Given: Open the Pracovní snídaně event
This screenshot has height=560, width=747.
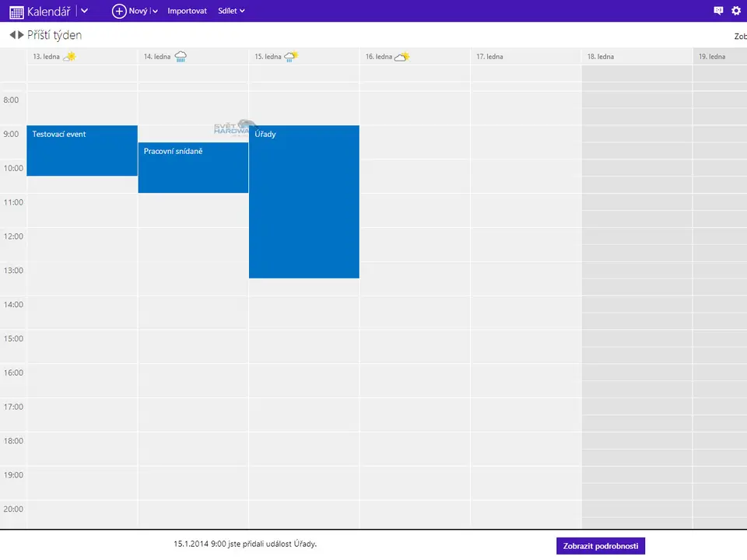Looking at the screenshot, I should 193,167.
